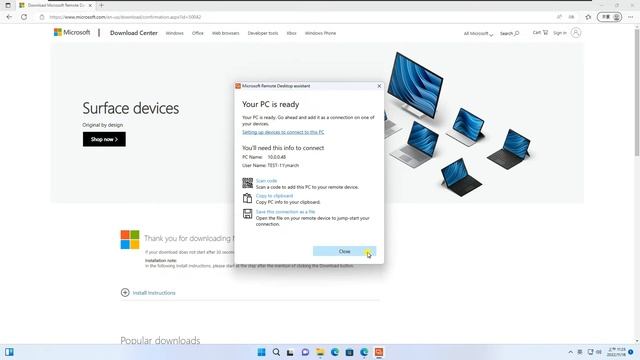Open the Scan code link
The image size is (640, 360).
point(266,180)
